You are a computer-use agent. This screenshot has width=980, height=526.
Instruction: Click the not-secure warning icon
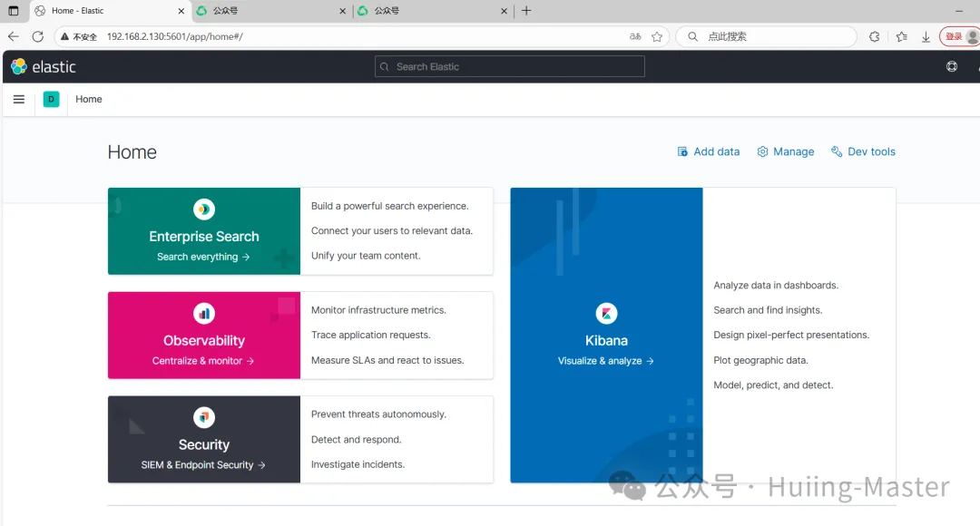click(x=64, y=37)
